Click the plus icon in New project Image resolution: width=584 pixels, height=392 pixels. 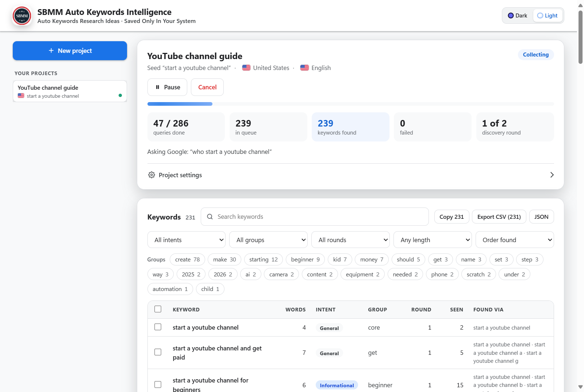point(51,51)
